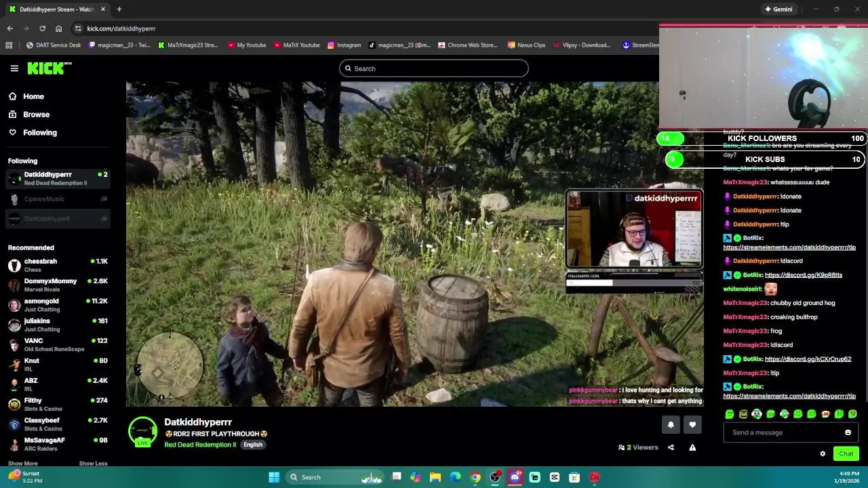868x488 pixels.
Task: Click the 2 Viewers count
Action: coord(638,447)
